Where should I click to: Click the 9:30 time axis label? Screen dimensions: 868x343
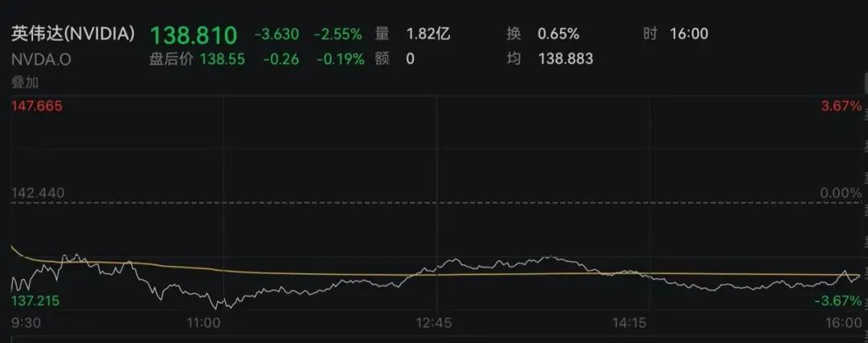[26, 323]
